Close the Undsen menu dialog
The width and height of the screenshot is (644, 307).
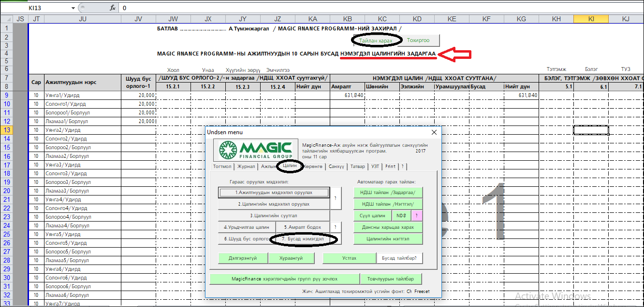pos(434,132)
